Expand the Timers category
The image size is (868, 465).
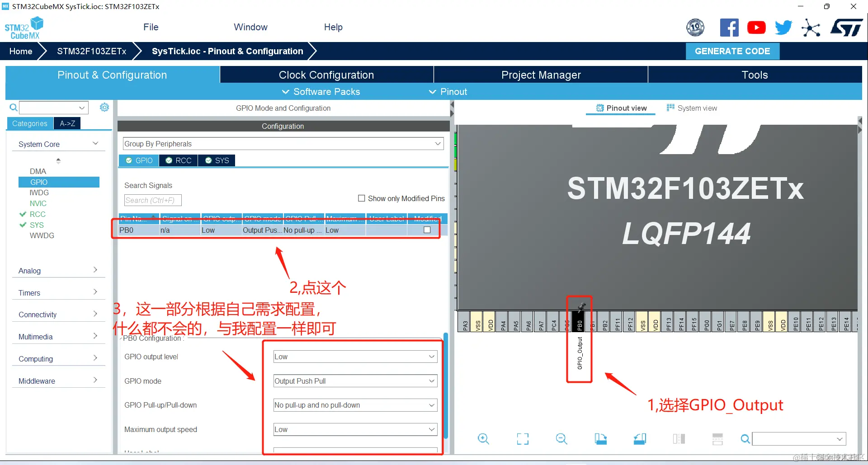tap(58, 292)
